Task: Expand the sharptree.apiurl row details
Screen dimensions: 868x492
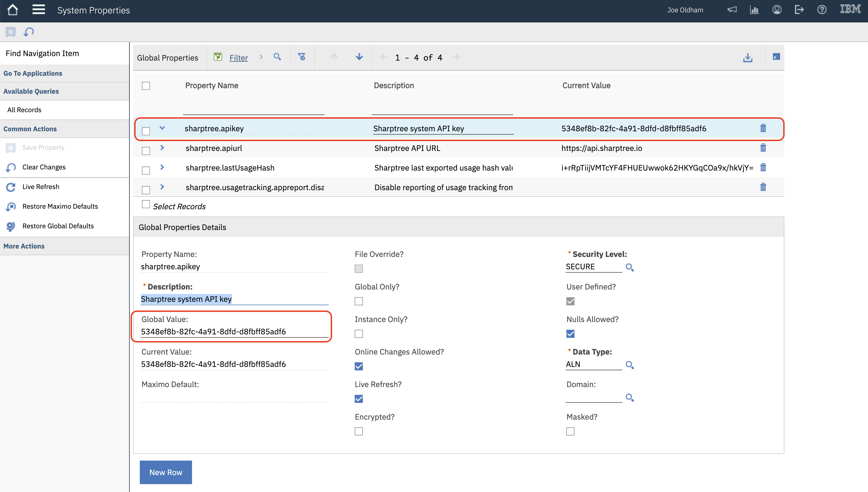Action: pos(162,148)
